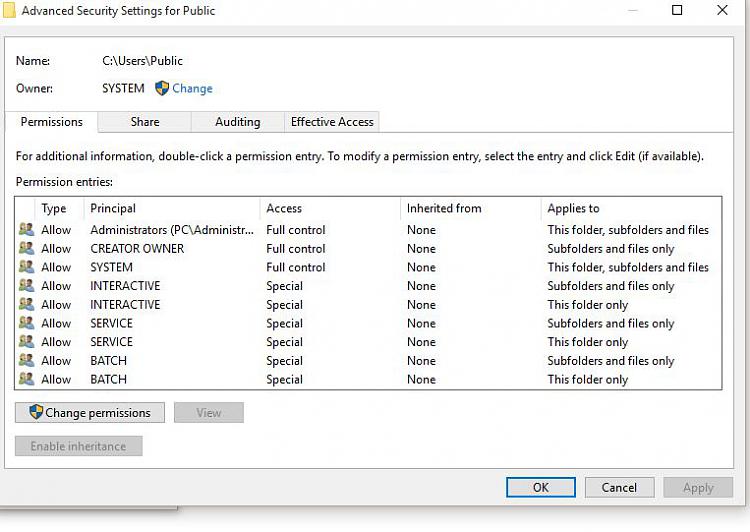Select the CREATOR OWNER principal entry
Viewport: 750px width, 532px height.
tap(137, 249)
